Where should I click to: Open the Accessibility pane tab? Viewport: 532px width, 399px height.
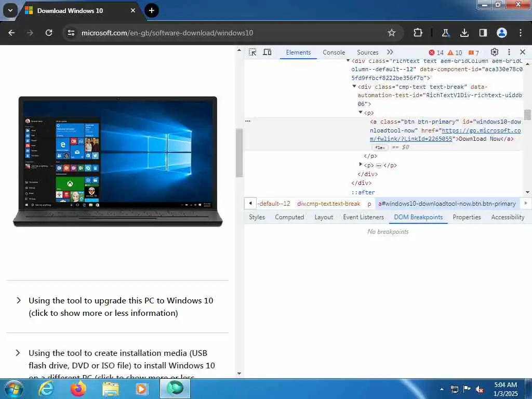click(508, 217)
